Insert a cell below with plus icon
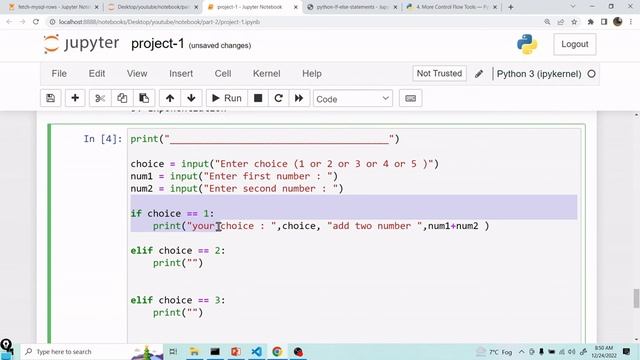This screenshot has width=640, height=360. [x=75, y=98]
